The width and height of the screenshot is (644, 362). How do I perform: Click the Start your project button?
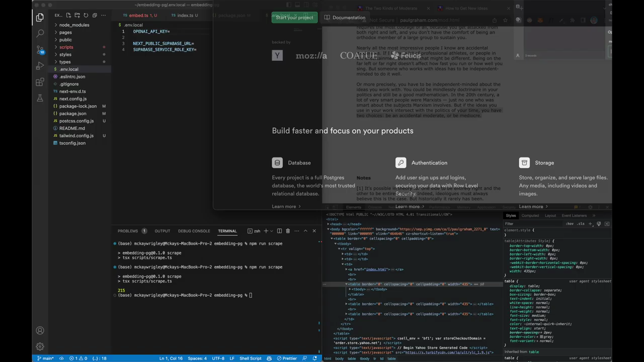(x=294, y=18)
